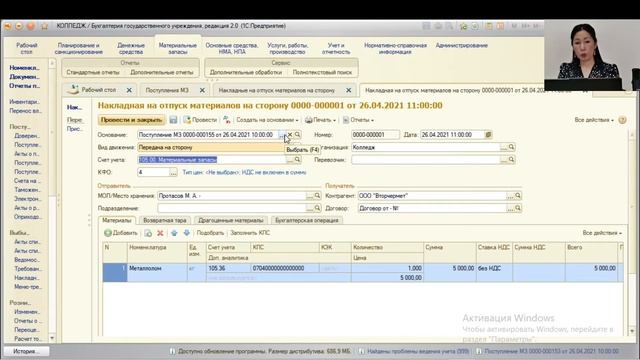
Task: Open the Отчеты dropdown in document toolbar
Action: point(358,120)
